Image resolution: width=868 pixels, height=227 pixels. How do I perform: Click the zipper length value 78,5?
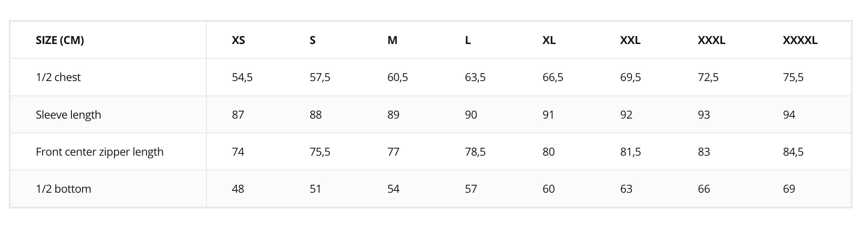coord(475,152)
